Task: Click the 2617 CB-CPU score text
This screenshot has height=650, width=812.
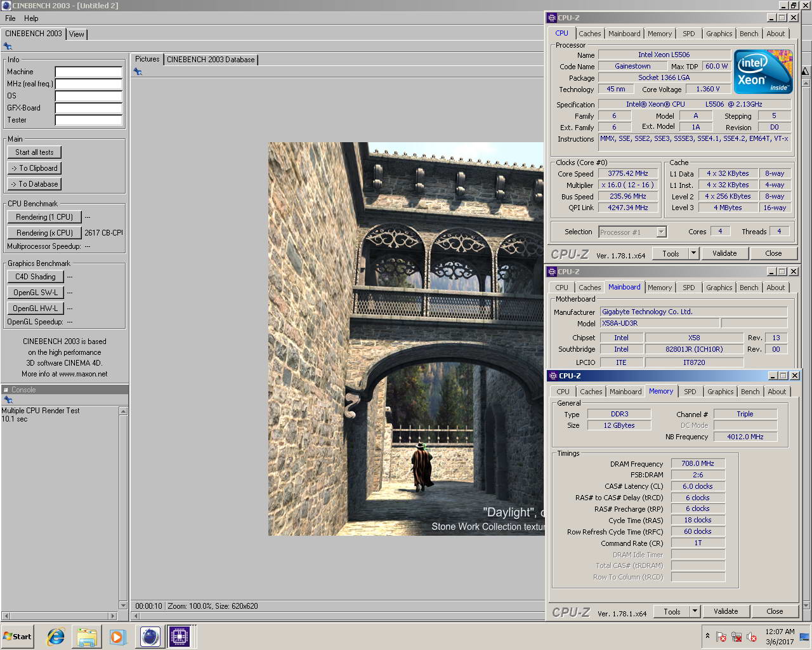Action: tap(103, 233)
